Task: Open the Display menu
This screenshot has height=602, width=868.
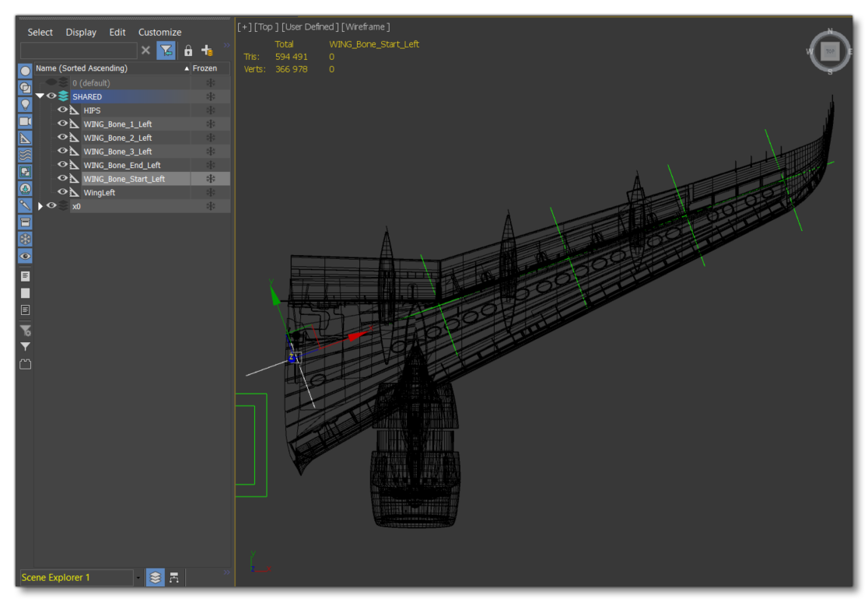Action: click(81, 32)
